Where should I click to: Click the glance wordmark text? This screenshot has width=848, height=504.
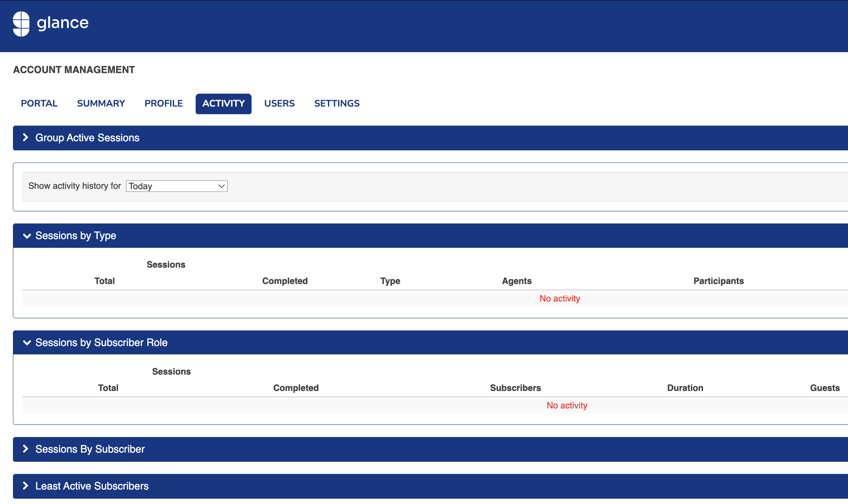pos(63,23)
